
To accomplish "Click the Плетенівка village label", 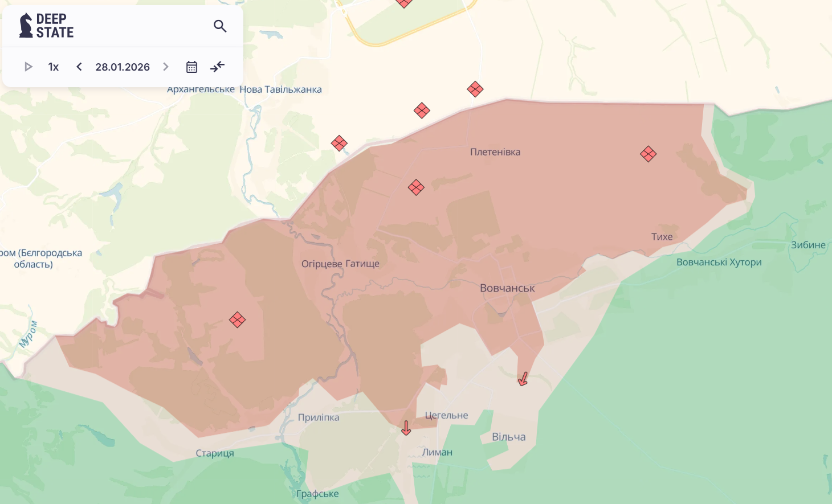I will click(x=495, y=152).
